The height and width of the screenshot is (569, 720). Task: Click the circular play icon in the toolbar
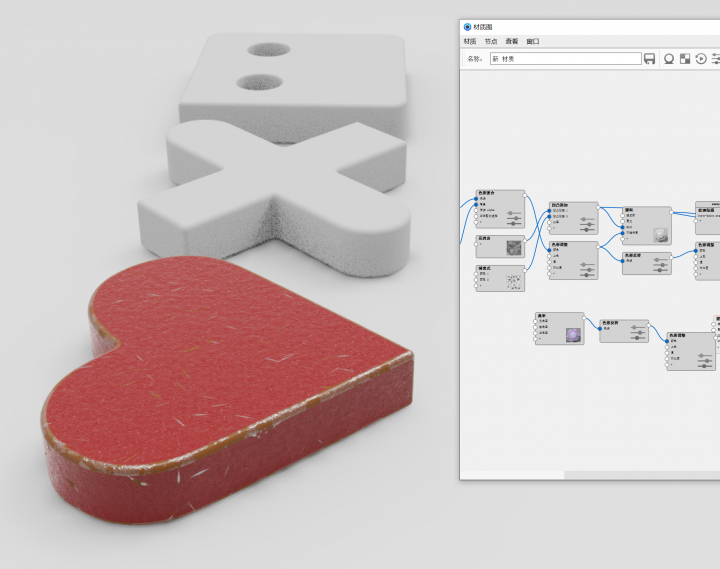(x=701, y=59)
